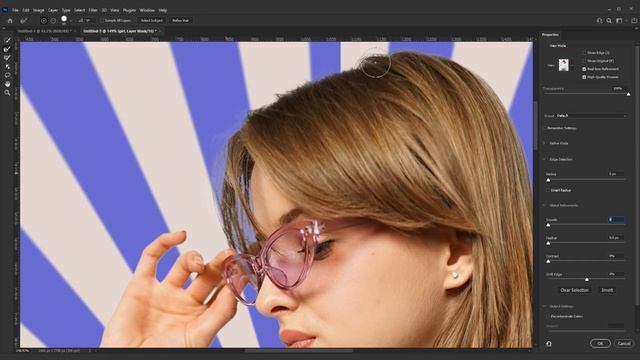This screenshot has width=640, height=360.
Task: Choose Subtract from selection (minus) mode
Action: tap(53, 20)
